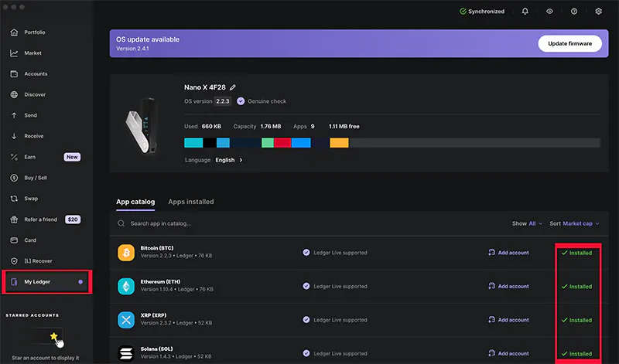Open the help question mark icon
Screen dimensions: 619x364
(573, 12)
